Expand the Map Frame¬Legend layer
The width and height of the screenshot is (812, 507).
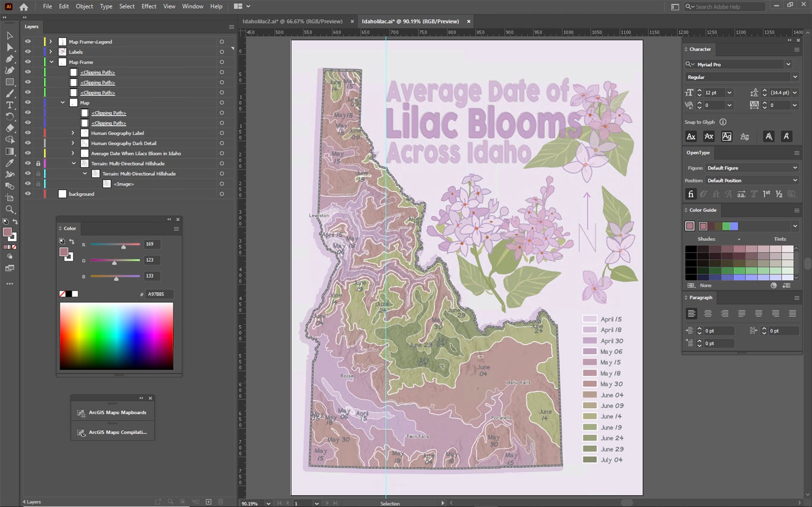51,42
